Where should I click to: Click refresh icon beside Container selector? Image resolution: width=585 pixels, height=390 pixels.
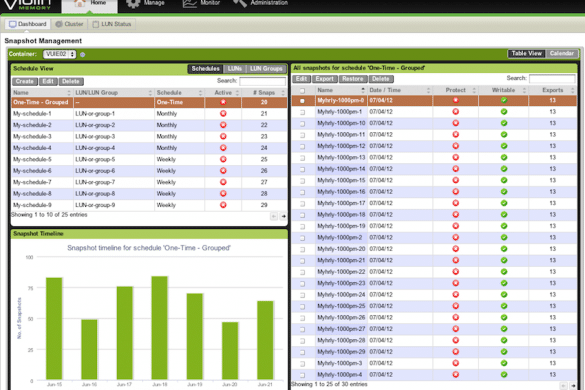pos(82,54)
